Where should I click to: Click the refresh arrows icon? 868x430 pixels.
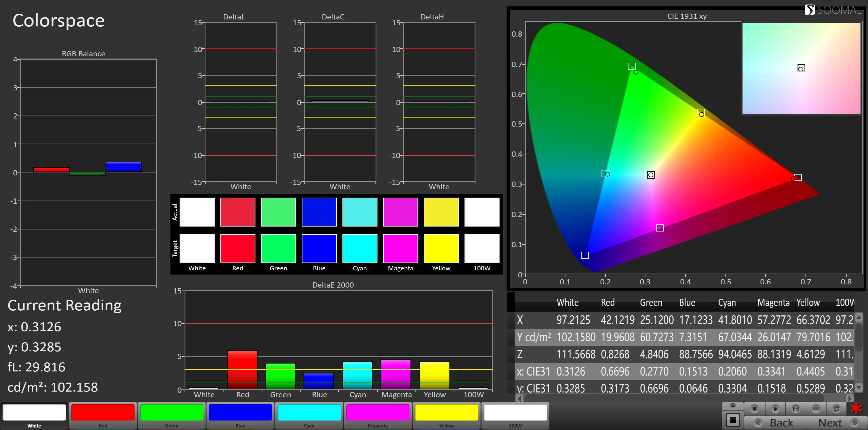(836, 409)
